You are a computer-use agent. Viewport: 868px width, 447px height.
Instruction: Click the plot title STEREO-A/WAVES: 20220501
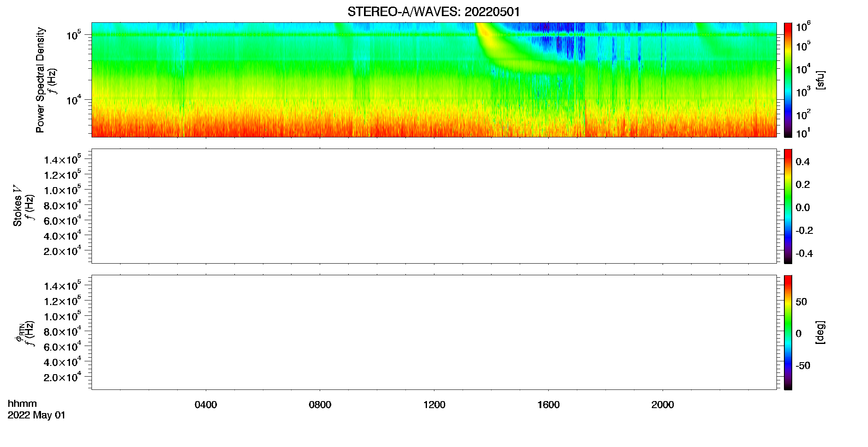(x=434, y=12)
